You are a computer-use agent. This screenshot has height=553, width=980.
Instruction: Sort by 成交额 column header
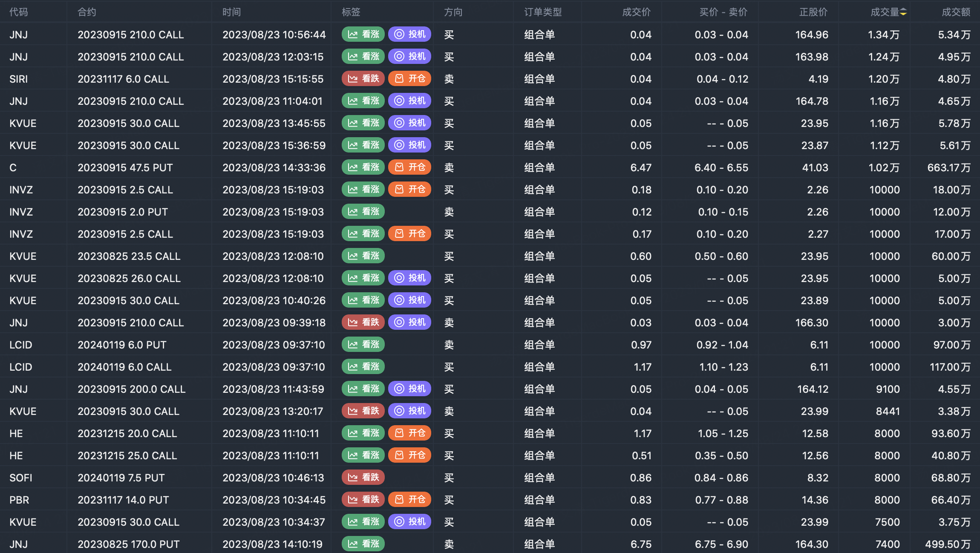tap(956, 12)
